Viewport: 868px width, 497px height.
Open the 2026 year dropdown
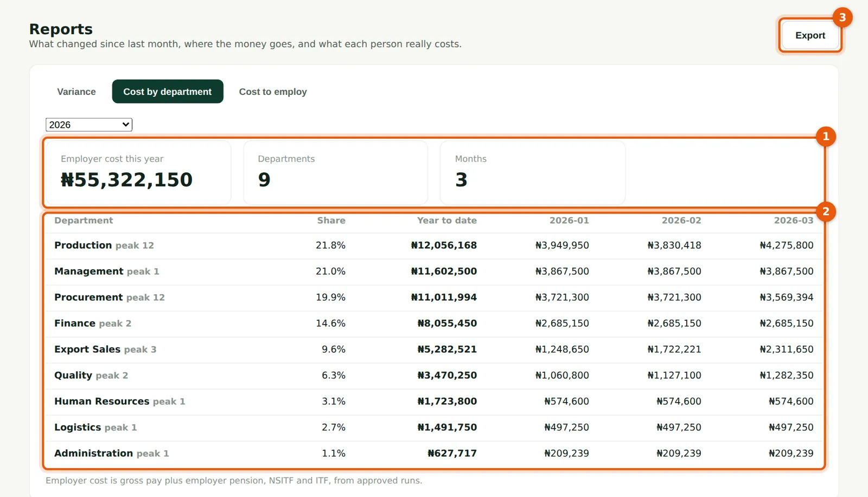(x=89, y=125)
